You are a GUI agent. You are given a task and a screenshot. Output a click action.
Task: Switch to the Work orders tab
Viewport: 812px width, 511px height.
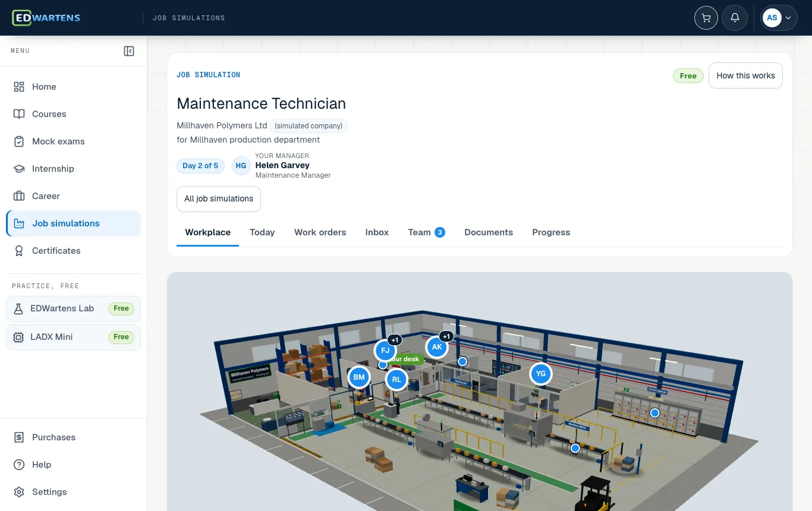tap(320, 232)
